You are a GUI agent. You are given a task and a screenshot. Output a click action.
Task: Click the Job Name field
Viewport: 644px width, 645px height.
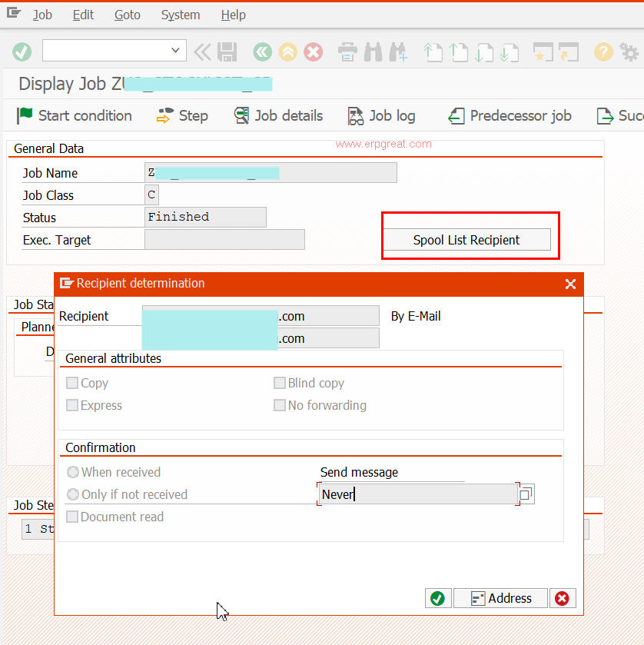(271, 173)
